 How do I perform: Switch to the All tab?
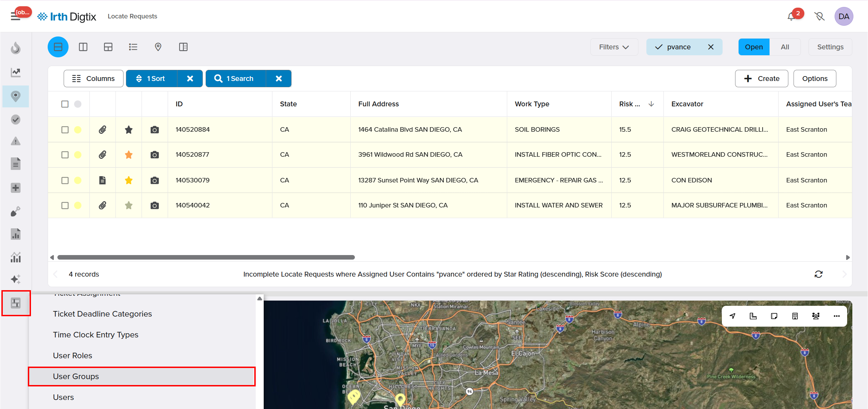tap(785, 47)
